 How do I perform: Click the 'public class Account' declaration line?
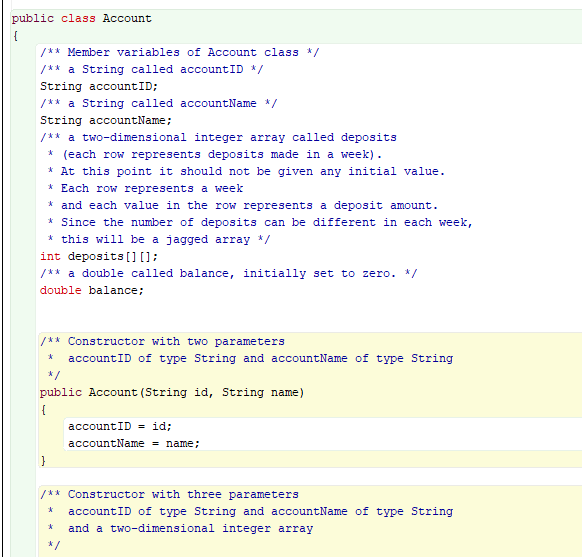pyautogui.click(x=82, y=19)
